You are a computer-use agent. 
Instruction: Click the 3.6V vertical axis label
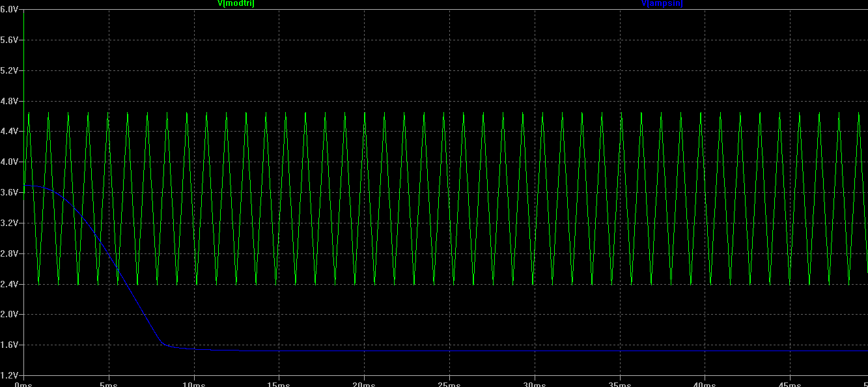[x=10, y=192]
